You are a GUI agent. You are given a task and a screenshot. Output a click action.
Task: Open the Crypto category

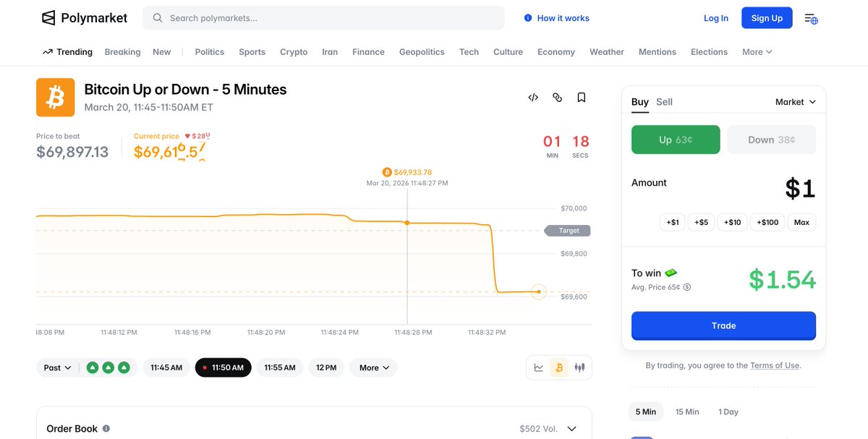(x=294, y=52)
